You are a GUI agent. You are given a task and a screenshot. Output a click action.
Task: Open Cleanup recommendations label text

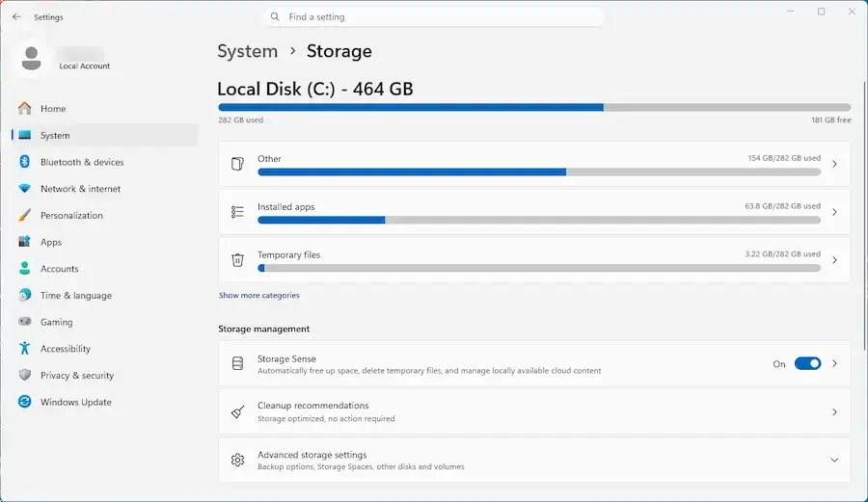pos(312,406)
